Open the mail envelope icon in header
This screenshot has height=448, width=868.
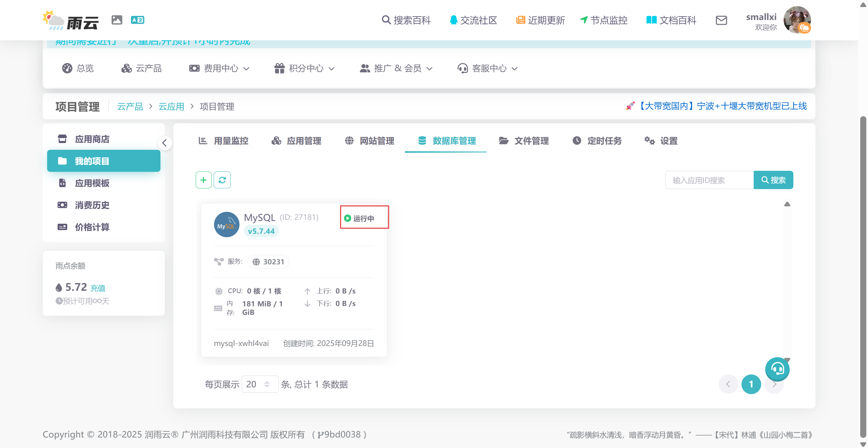click(721, 20)
